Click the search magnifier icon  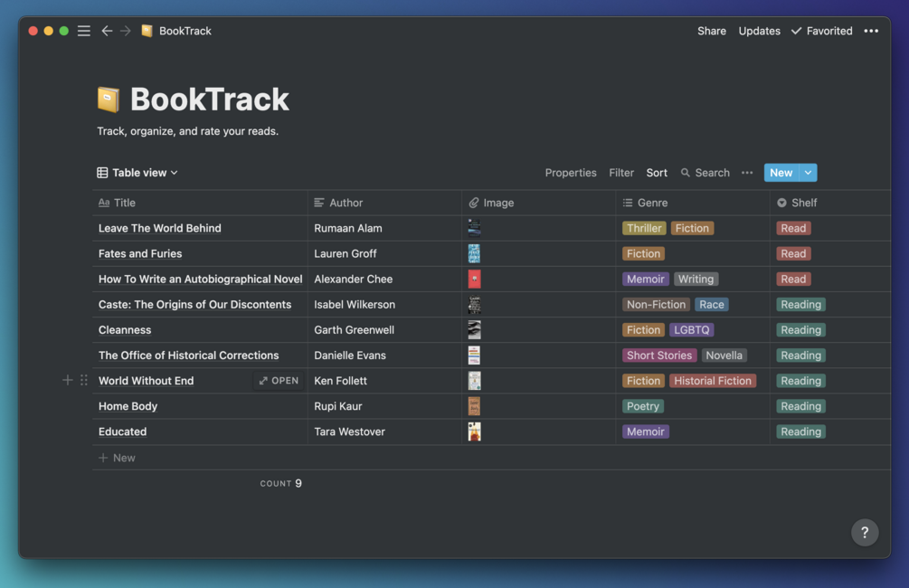pos(686,173)
